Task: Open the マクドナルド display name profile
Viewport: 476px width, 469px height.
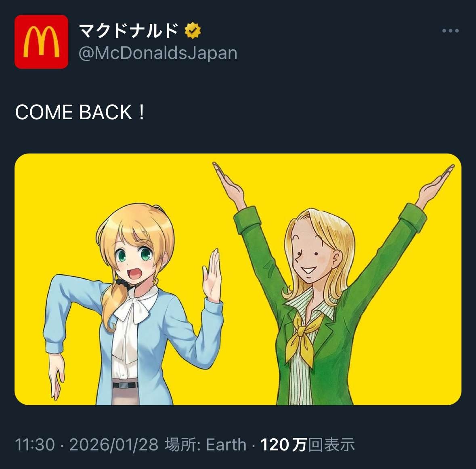Action: pos(128,30)
